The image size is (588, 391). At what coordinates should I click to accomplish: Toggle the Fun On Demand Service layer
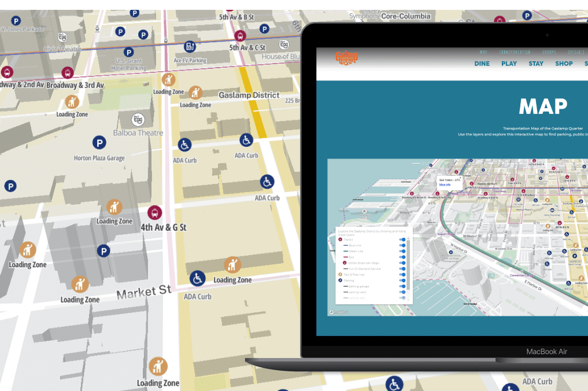pos(402,269)
